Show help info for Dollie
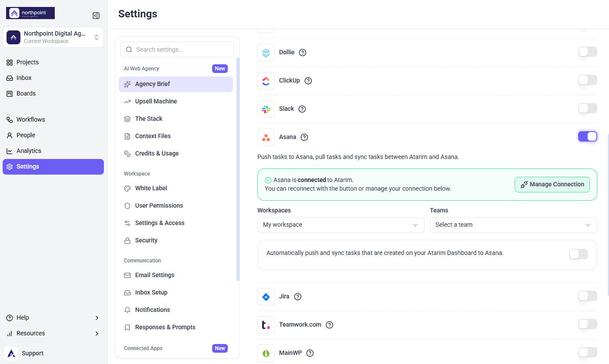The height and width of the screenshot is (364, 609). pos(303,53)
